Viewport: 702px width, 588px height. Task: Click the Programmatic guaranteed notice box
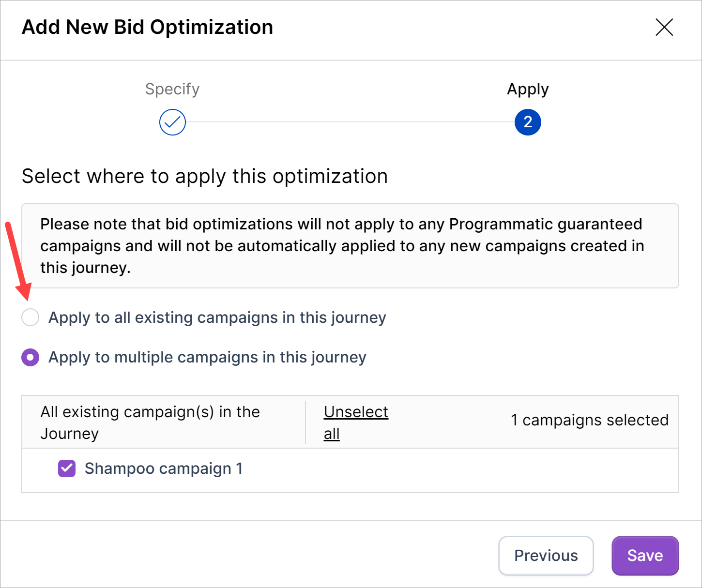pyautogui.click(x=350, y=246)
